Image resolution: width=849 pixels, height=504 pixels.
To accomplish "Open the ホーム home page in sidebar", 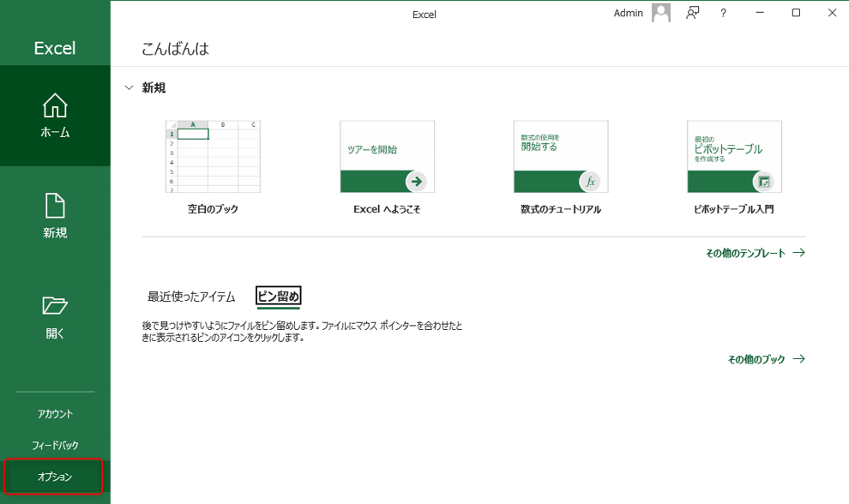I will [x=55, y=116].
